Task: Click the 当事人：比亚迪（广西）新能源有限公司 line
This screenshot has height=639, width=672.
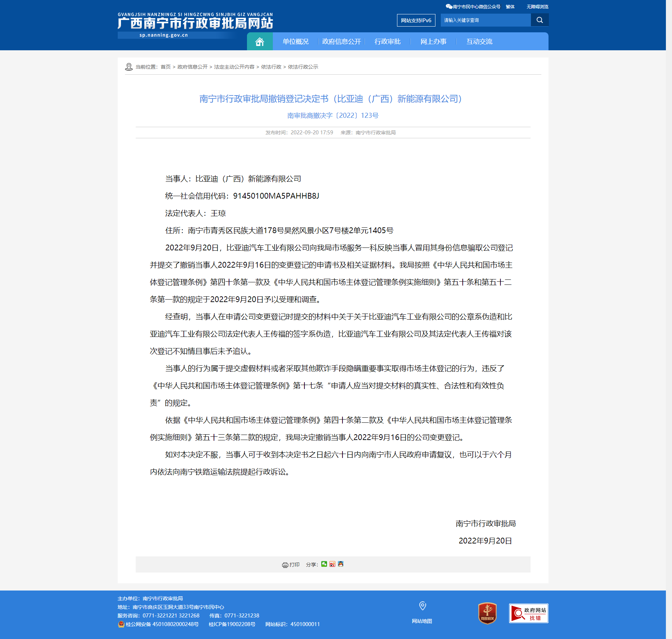Action: 233,179
